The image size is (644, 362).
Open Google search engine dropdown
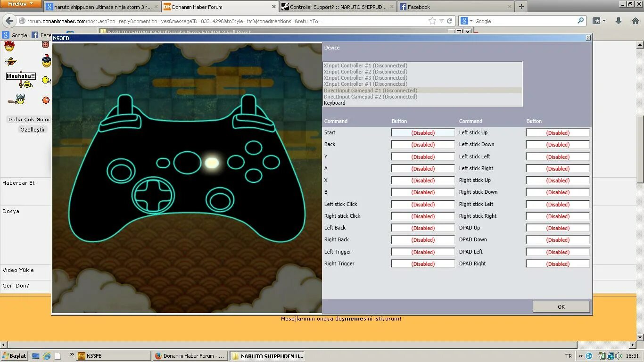(466, 21)
